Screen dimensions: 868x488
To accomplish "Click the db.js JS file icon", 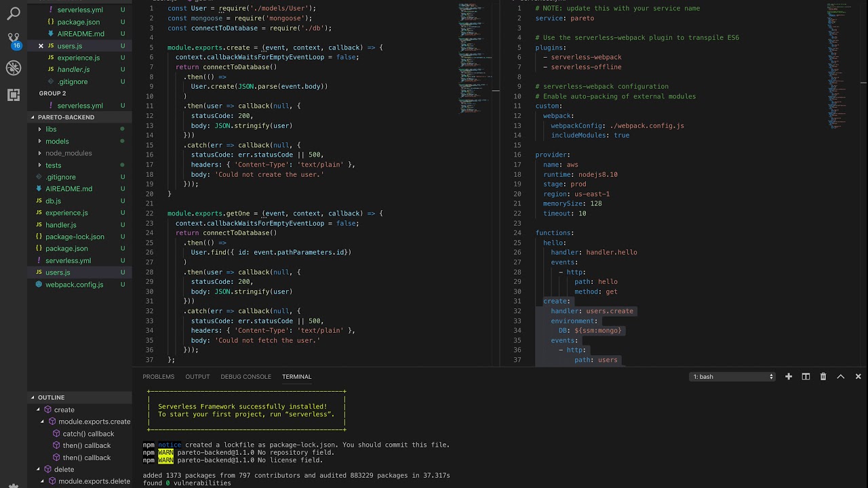I will (39, 201).
